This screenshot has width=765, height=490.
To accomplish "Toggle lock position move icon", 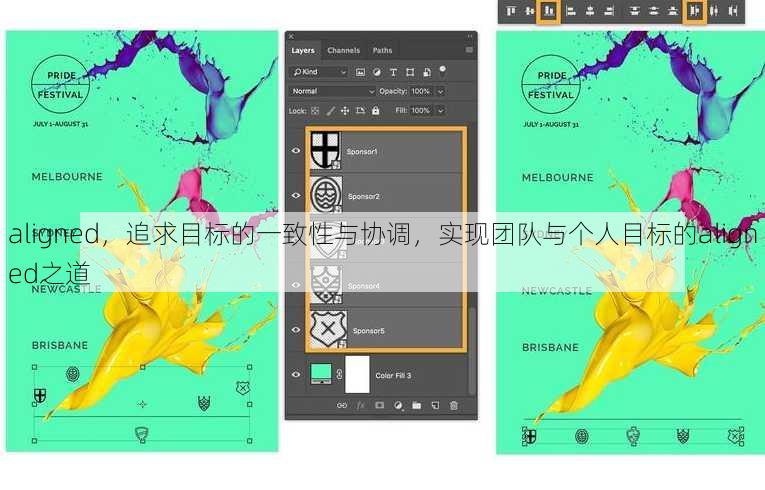I will pyautogui.click(x=345, y=111).
